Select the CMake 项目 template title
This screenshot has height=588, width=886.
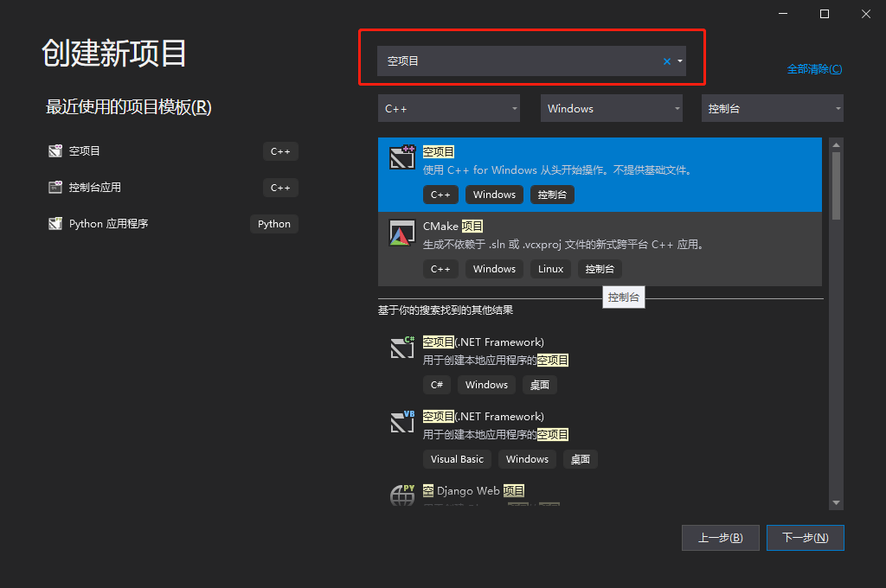pyautogui.click(x=453, y=227)
